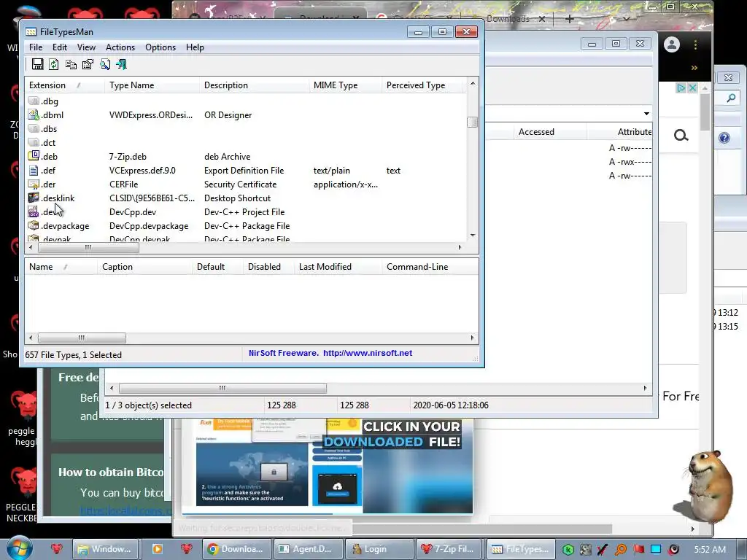Screen dimensions: 747x560
Task: Sort by Type Name column header
Action: tap(152, 85)
